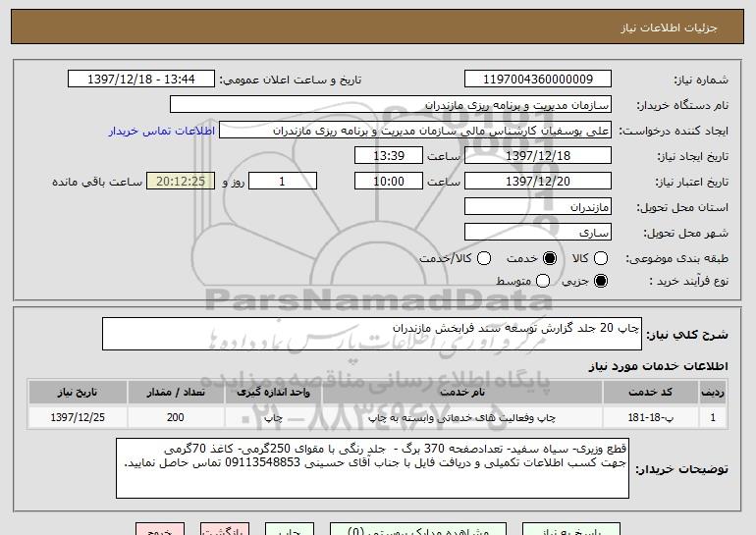Image resolution: width=756 pixels, height=535 pixels.
Task: Open the اطلاعات تماس خریدار link
Action: coord(162,132)
